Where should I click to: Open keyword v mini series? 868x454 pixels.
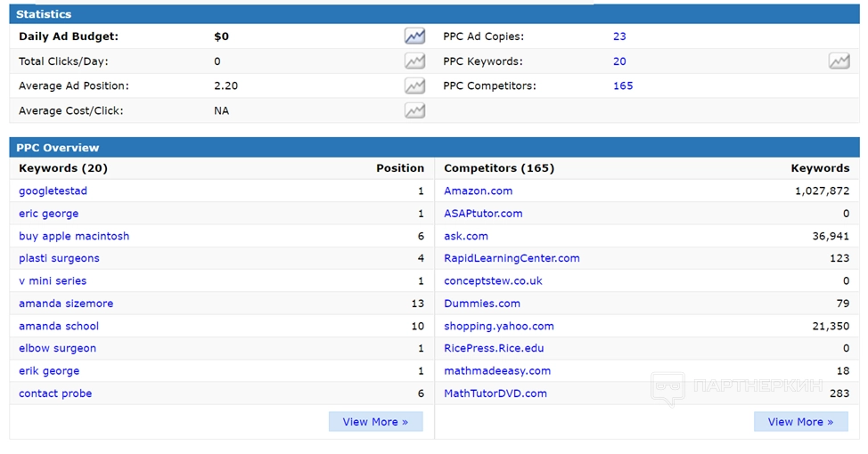[x=53, y=281]
